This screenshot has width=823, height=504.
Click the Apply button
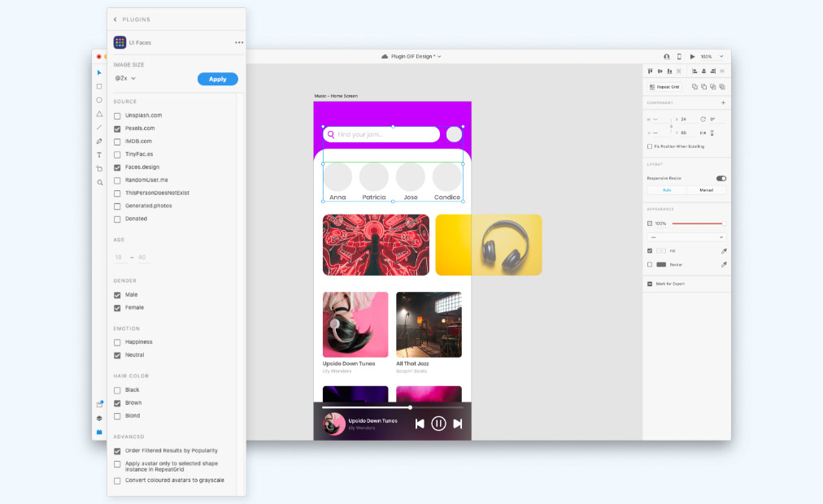pyautogui.click(x=218, y=79)
